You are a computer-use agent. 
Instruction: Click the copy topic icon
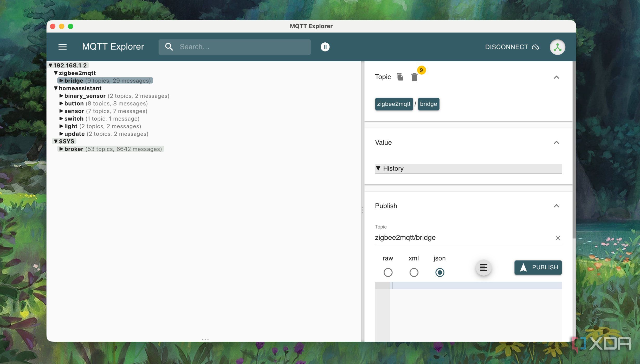point(400,77)
